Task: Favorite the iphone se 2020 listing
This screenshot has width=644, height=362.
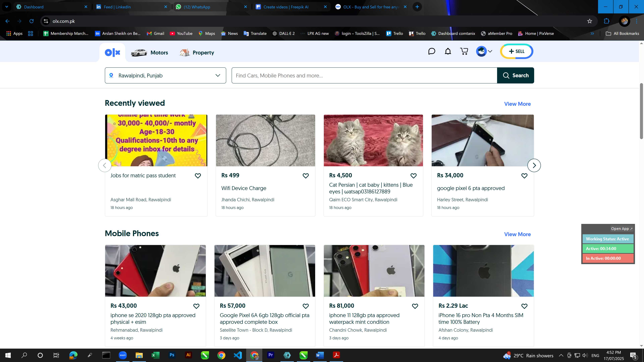Action: pyautogui.click(x=196, y=306)
